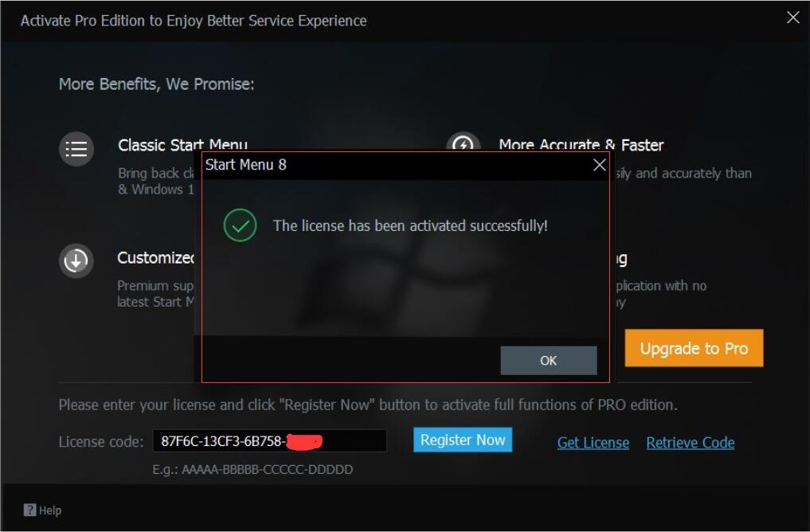Click the 'E.g.: AAAAA-BBBBB-CCCCC-DDDDD' example text

click(x=252, y=470)
